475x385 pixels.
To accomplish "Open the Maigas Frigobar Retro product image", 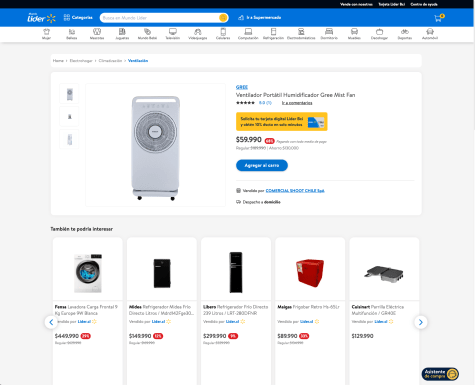I will click(x=310, y=273).
